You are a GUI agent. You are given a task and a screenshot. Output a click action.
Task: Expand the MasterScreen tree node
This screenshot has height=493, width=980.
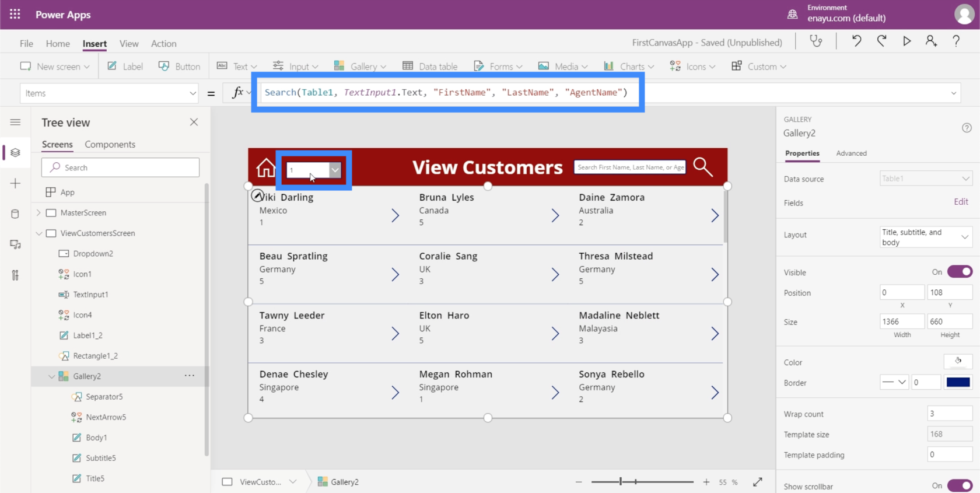pos(38,213)
